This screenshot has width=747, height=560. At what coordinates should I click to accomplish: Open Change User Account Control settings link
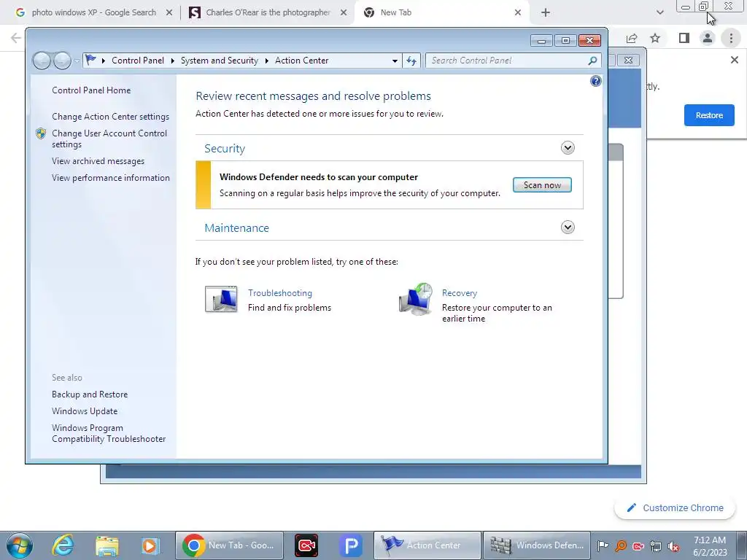click(x=109, y=139)
